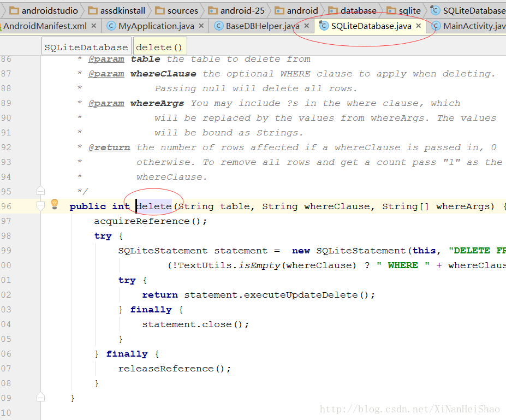Click the @return Javadoc tag
Image resolution: width=506 pixels, height=420 pixels.
point(109,147)
